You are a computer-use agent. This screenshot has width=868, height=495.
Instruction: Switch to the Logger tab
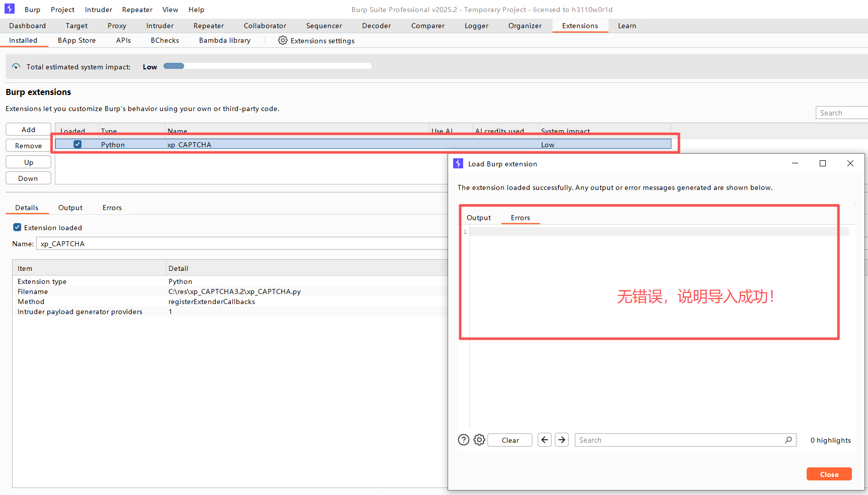[x=476, y=26]
